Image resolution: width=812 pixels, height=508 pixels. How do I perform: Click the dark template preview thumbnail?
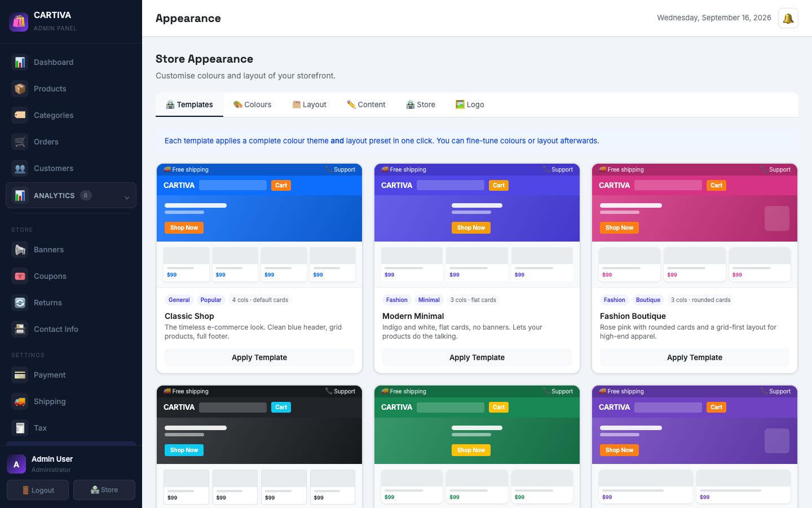(x=259, y=447)
